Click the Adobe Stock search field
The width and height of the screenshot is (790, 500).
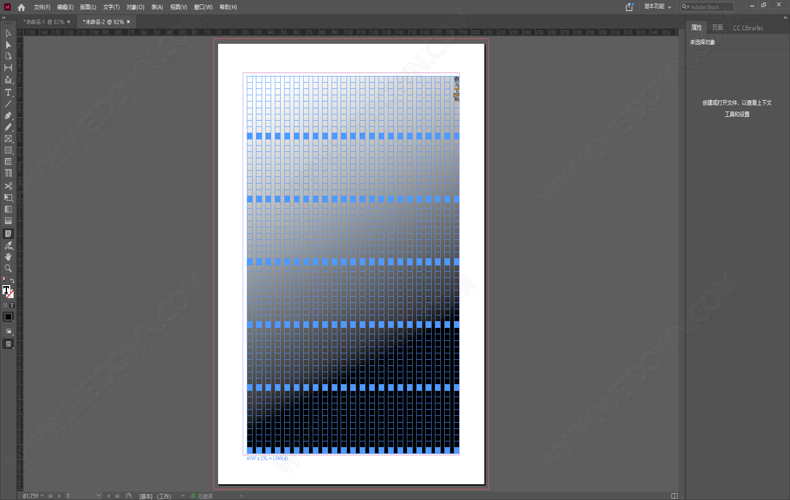click(710, 7)
